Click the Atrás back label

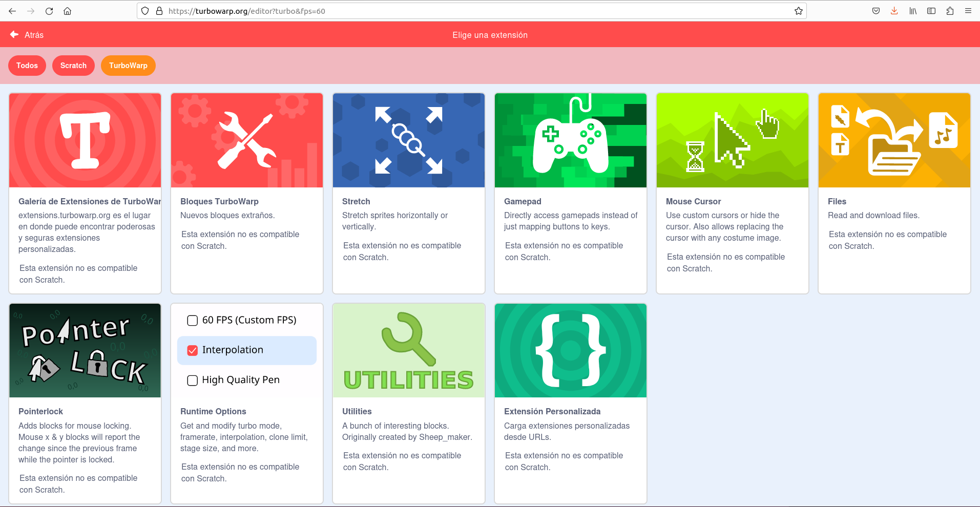click(x=34, y=35)
